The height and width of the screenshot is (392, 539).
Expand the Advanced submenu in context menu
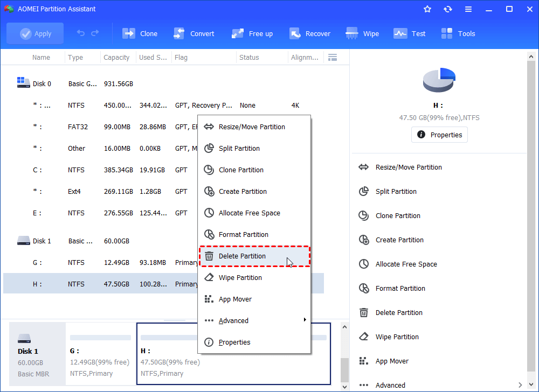[x=254, y=320]
